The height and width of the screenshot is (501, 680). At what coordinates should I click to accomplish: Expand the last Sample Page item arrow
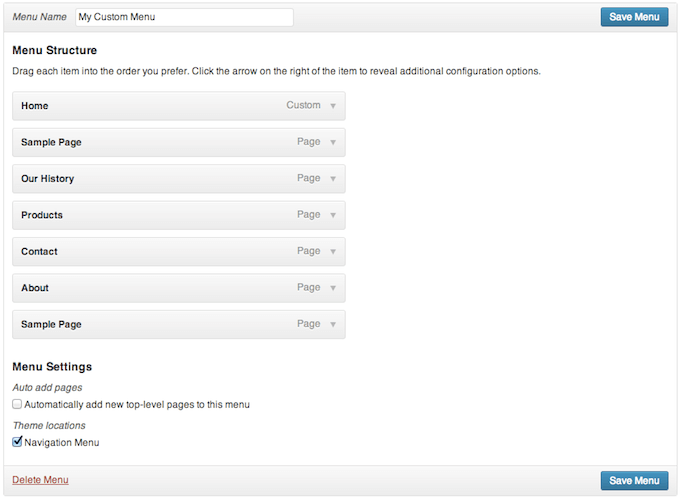pos(333,324)
